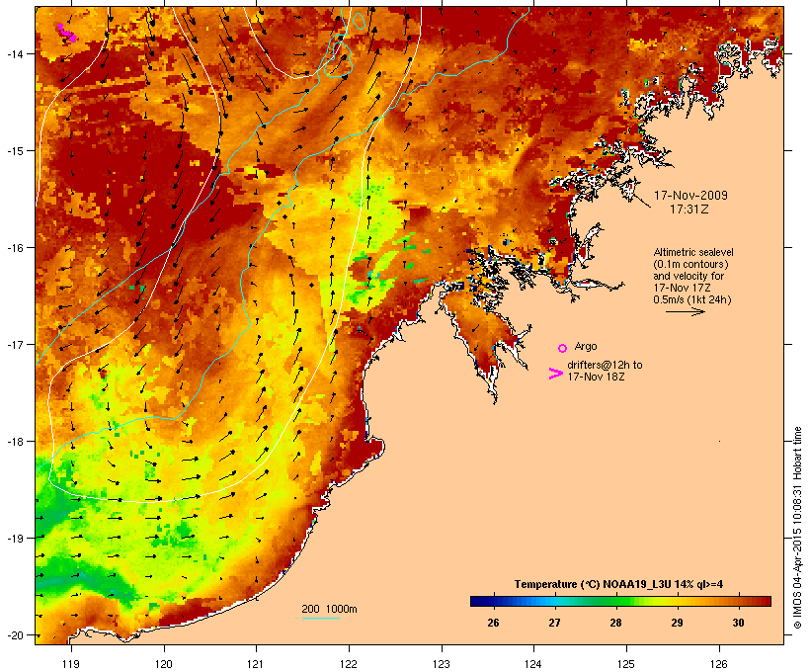Click colorbar tick label 29

point(677,623)
